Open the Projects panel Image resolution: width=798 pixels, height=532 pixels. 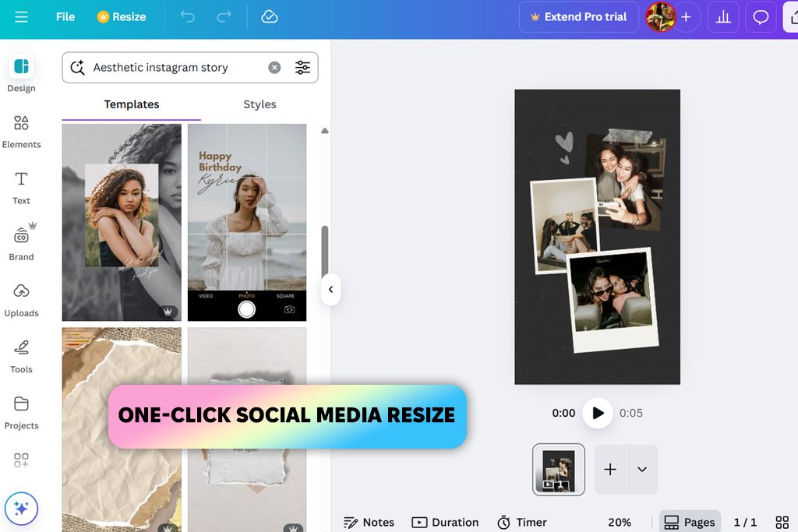[21, 413]
